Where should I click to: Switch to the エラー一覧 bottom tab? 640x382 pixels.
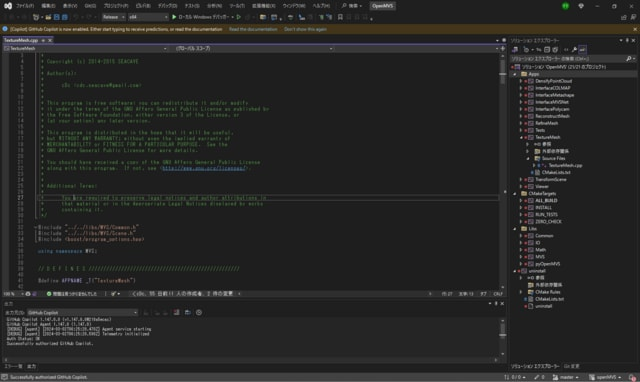tap(13, 366)
